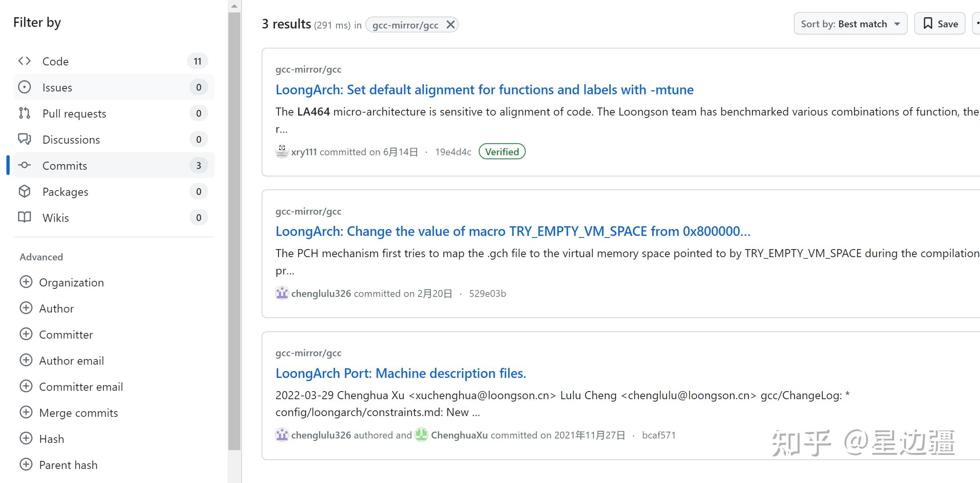980x483 pixels.
Task: Remove the gcc-mirror/gcc repository filter
Action: [450, 25]
